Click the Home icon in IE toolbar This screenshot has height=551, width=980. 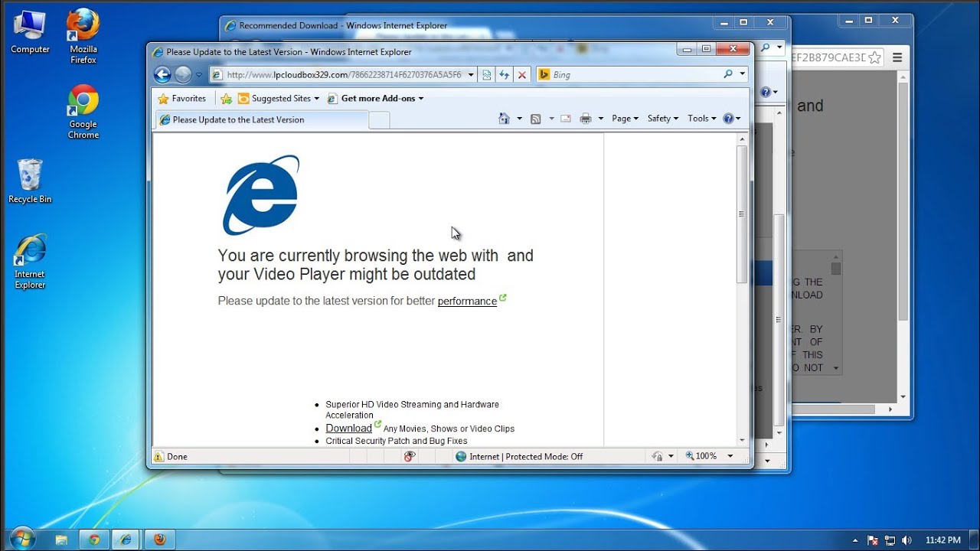point(504,119)
